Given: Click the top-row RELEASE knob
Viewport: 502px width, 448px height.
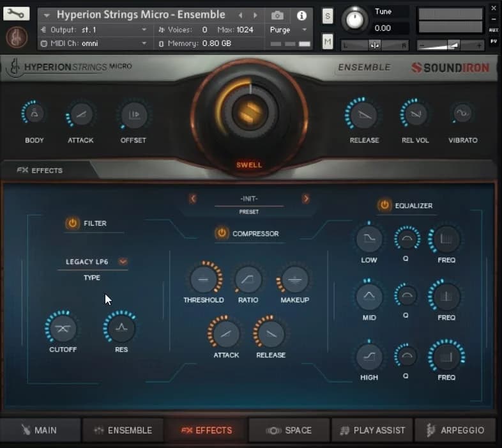Looking at the screenshot, I should click(363, 115).
